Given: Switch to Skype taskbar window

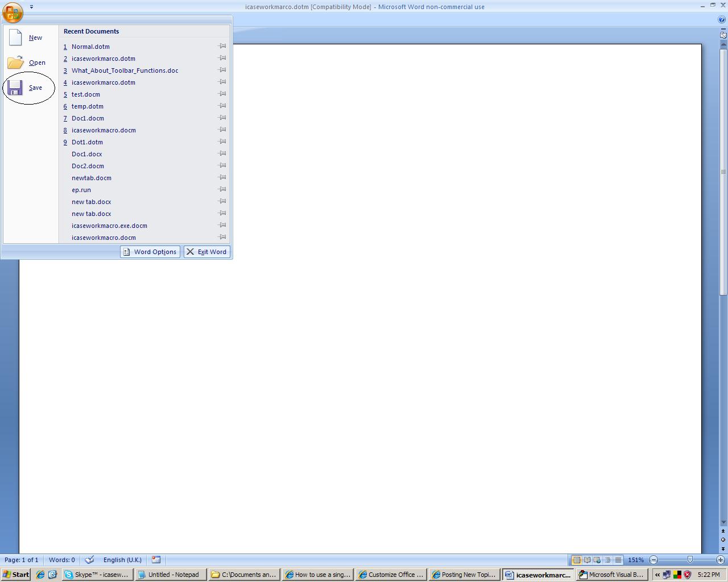Looking at the screenshot, I should 97,575.
